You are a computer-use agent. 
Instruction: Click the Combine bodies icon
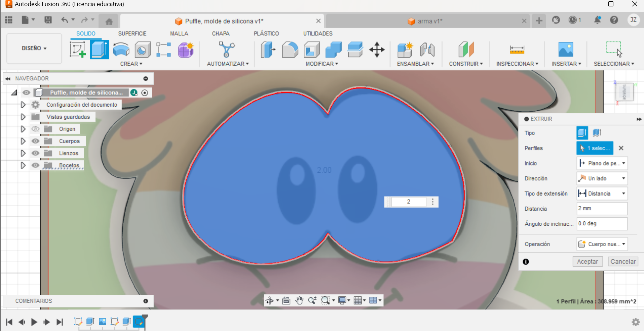334,49
